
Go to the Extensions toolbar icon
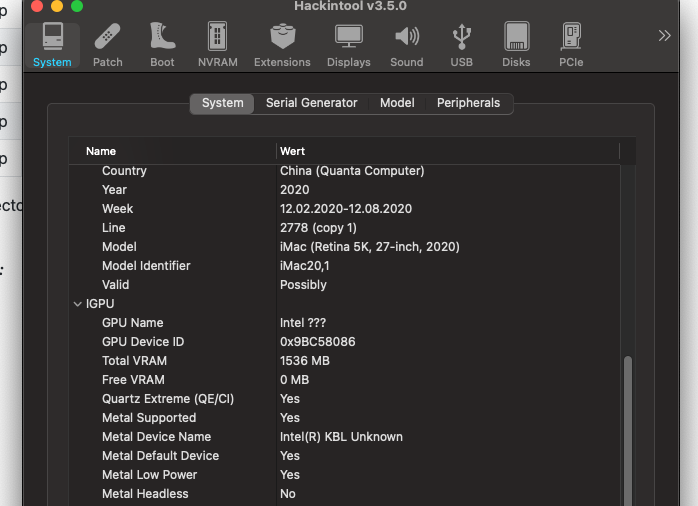[282, 45]
